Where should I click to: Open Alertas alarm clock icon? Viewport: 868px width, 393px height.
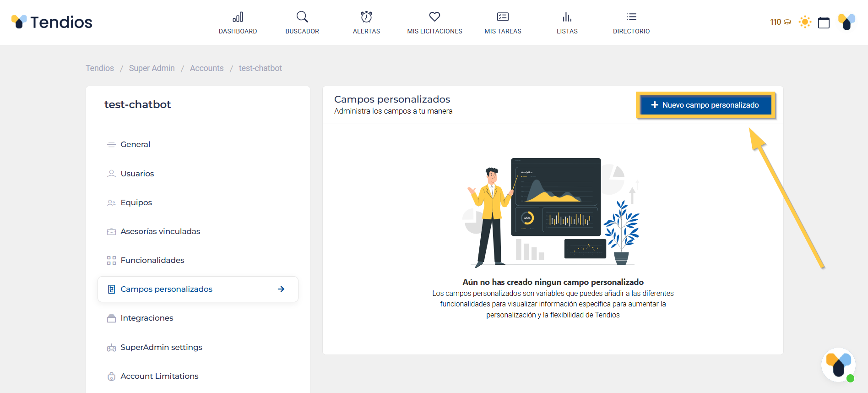pos(366,17)
